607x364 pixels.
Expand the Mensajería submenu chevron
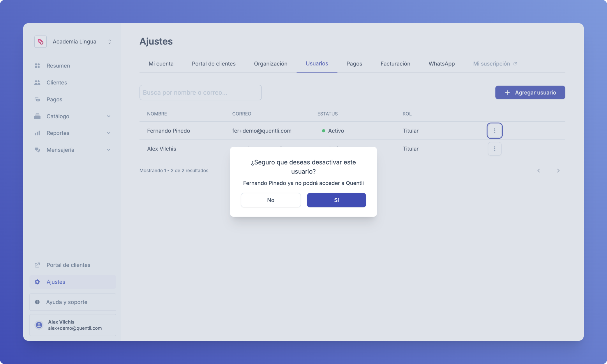109,150
